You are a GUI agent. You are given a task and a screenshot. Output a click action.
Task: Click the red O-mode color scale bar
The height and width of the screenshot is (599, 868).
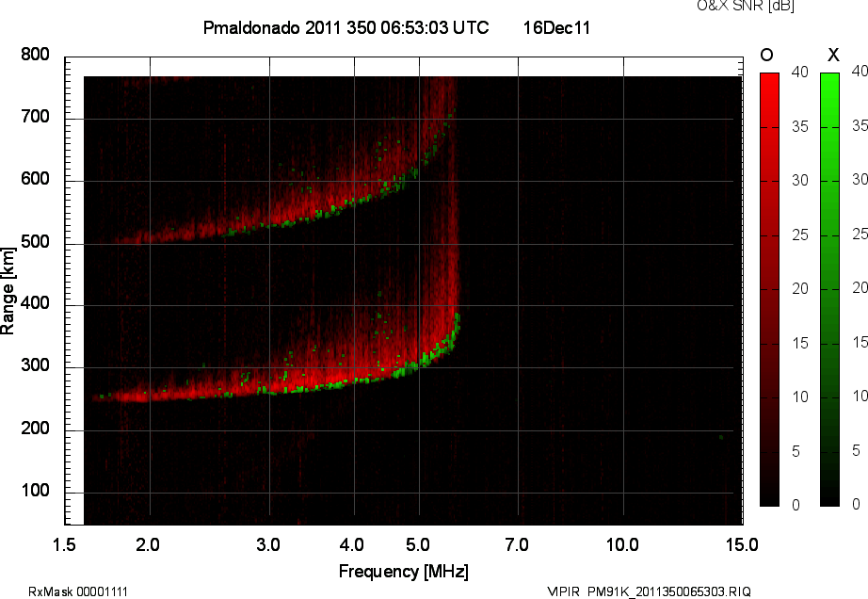click(769, 289)
